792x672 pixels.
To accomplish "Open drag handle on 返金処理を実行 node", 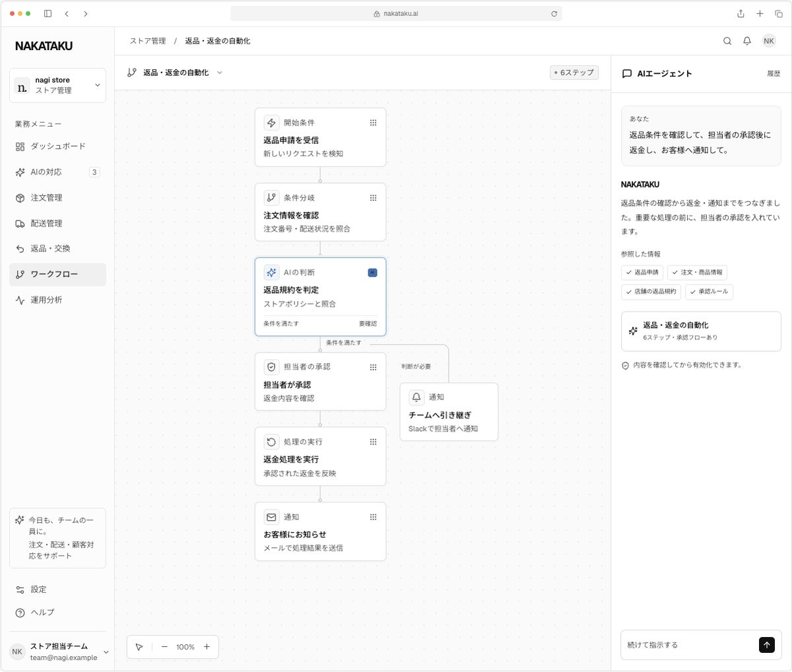I will [373, 442].
